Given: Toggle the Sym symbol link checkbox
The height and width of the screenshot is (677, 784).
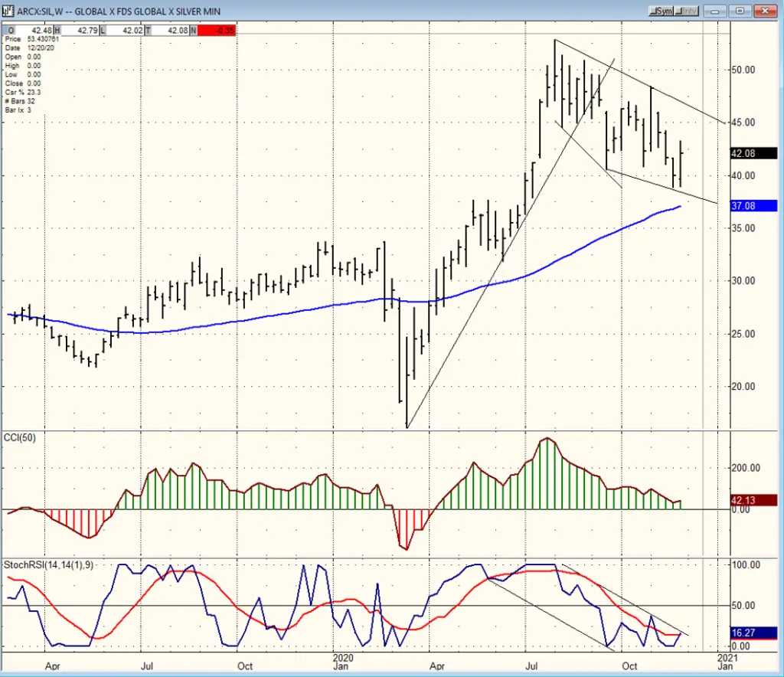Looking at the screenshot, I should (661, 11).
